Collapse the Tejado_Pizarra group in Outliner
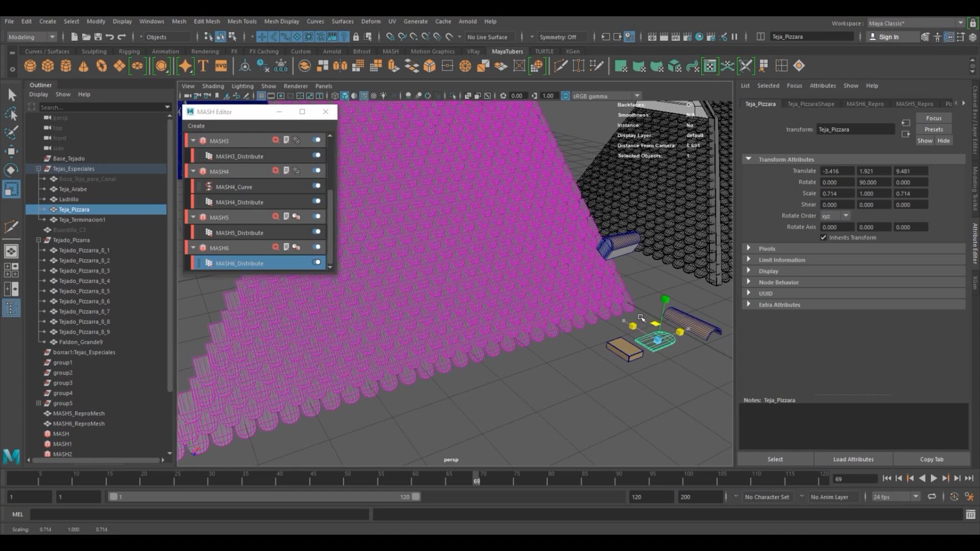Image resolution: width=980 pixels, height=551 pixels. coord(38,240)
